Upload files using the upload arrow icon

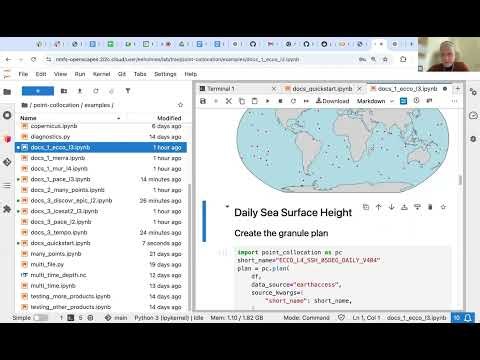coord(80,91)
